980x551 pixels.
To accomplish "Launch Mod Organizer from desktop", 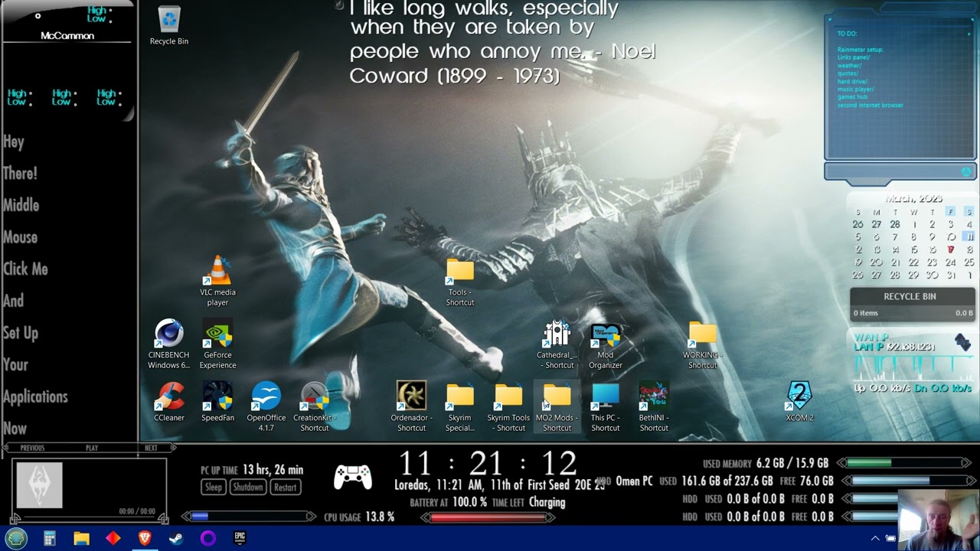I will coord(605,344).
